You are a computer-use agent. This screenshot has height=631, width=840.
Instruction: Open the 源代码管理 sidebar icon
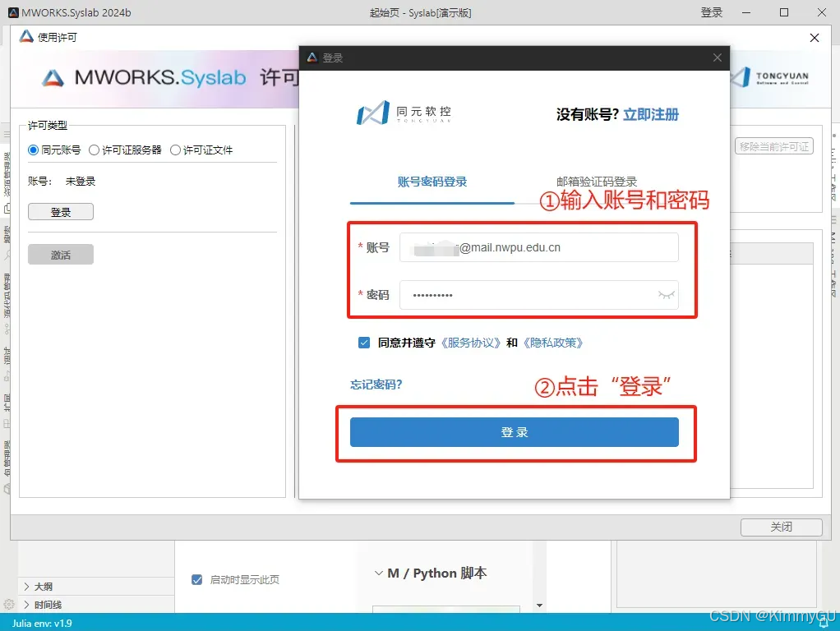click(x=7, y=327)
